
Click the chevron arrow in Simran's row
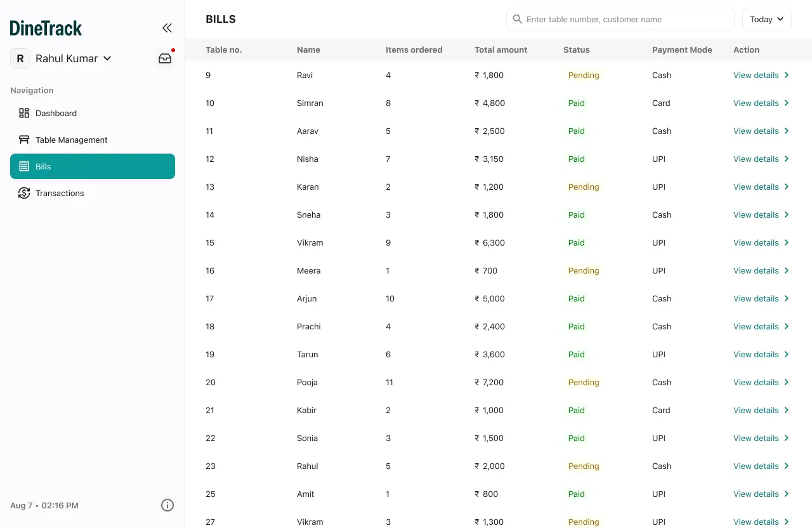[x=787, y=103]
